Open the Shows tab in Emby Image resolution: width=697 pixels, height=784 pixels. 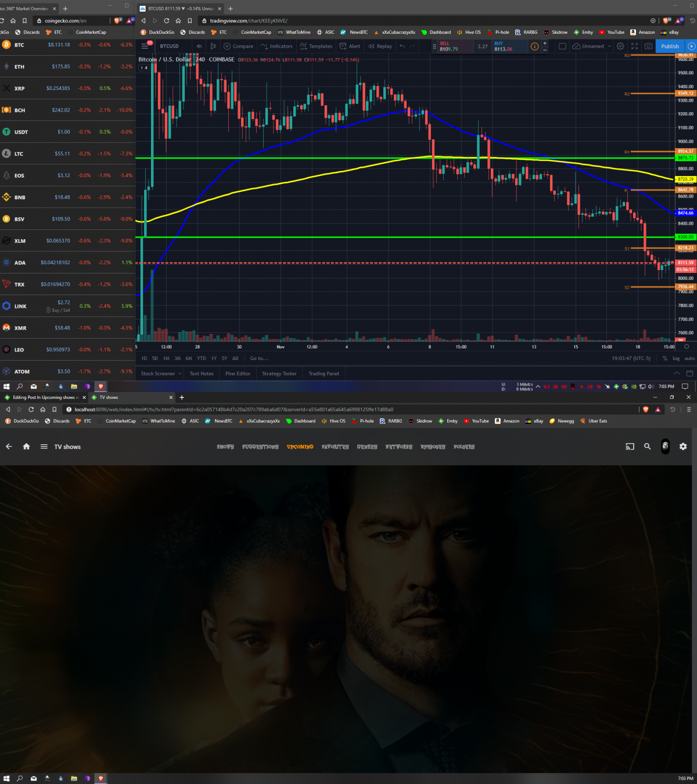225,447
